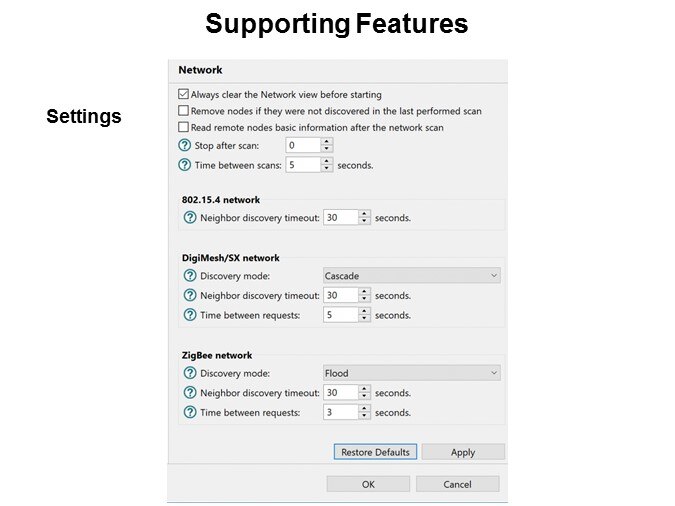Open DigiMesh/SX Discovery mode Cascade dropdown
This screenshot has height=506, width=675.
click(411, 276)
